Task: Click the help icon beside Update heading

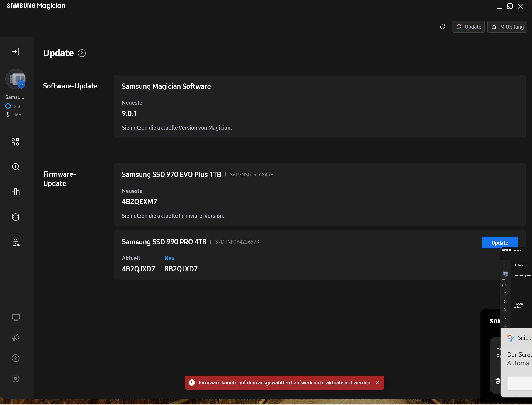Action: 82,53
